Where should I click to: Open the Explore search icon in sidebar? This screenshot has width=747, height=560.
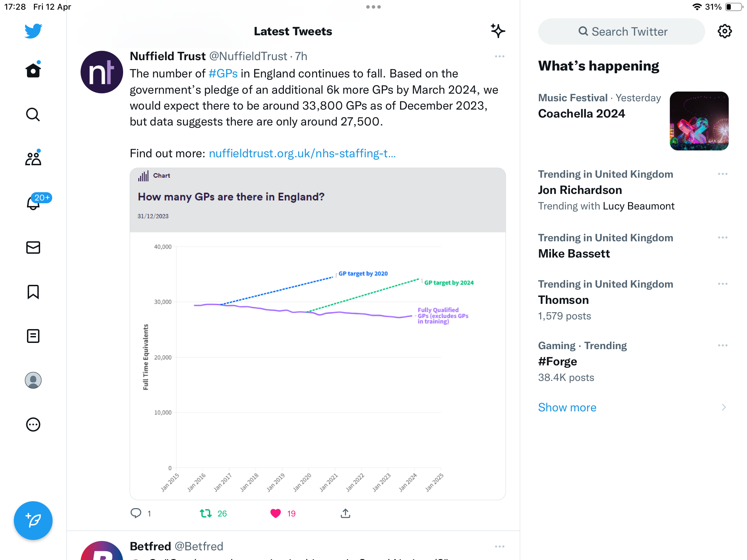[33, 114]
